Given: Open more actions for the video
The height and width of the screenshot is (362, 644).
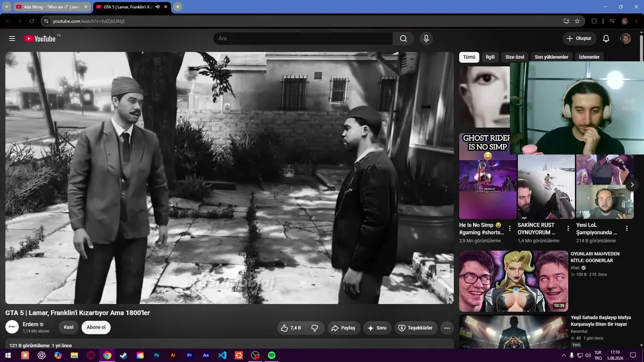Looking at the screenshot, I should click(x=447, y=328).
